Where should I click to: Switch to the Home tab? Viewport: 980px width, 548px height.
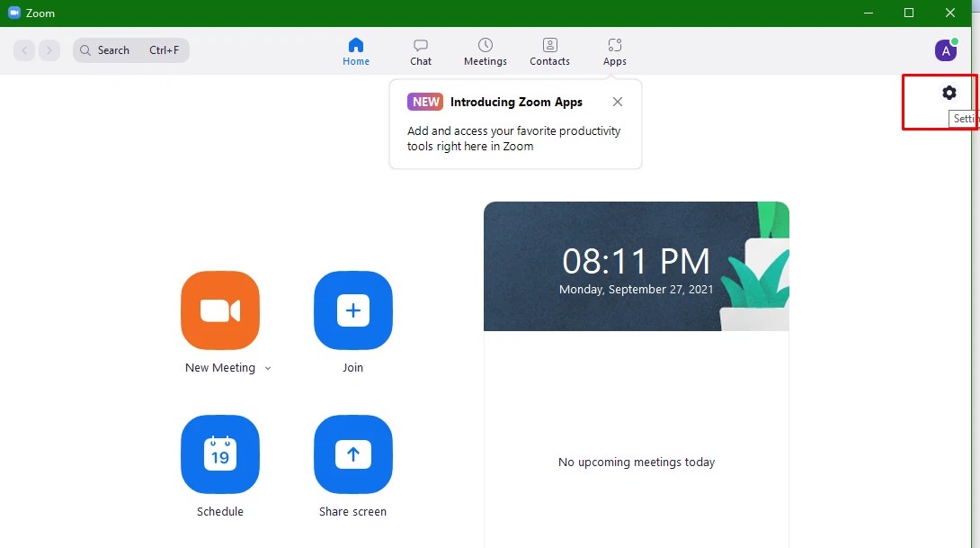[x=356, y=52]
